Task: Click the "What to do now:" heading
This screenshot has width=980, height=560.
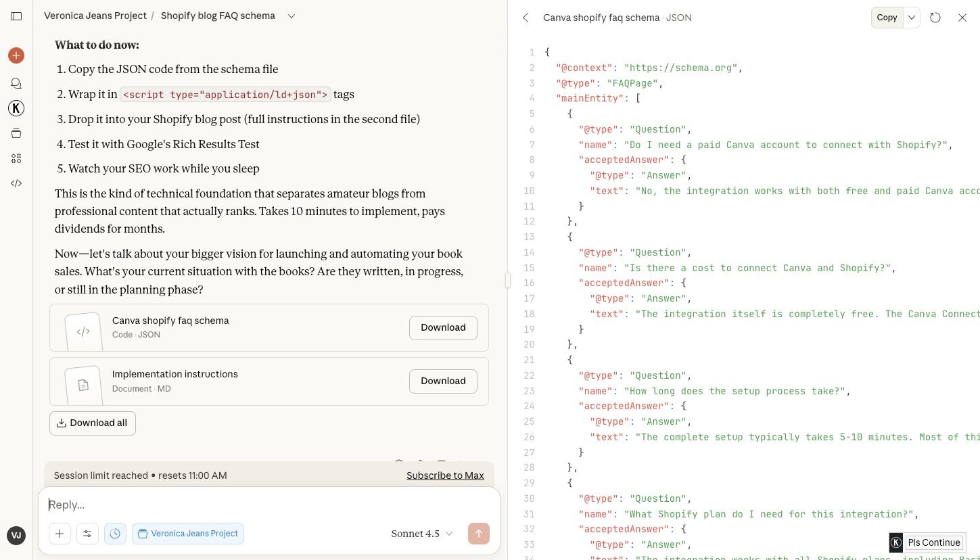Action: coord(97,45)
